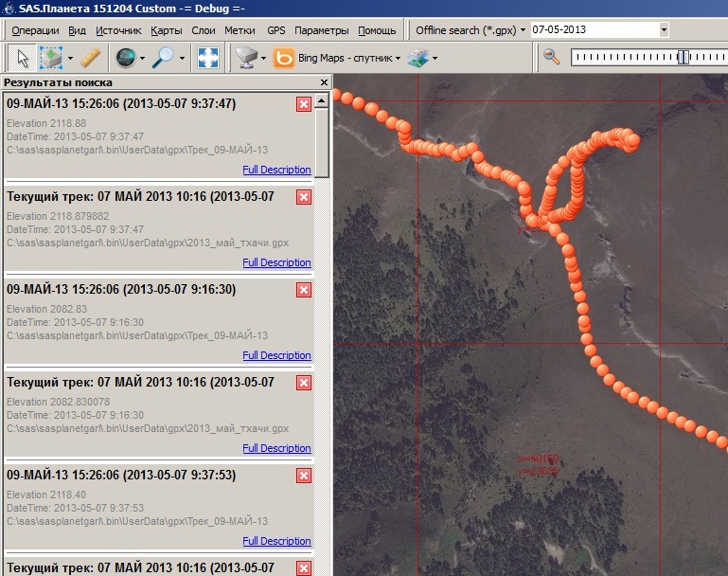Close the Результаты поиска panel
This screenshot has width=728, height=576.
[324, 82]
